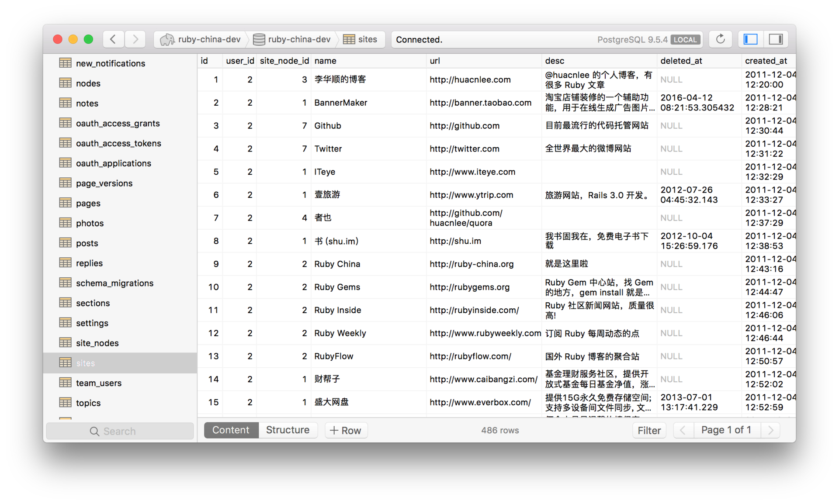
Task: Click the url column header
Action: coord(484,61)
